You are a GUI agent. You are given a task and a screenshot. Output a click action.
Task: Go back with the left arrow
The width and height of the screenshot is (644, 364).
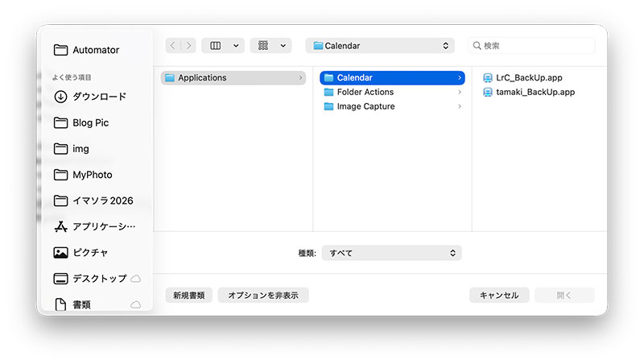click(172, 46)
